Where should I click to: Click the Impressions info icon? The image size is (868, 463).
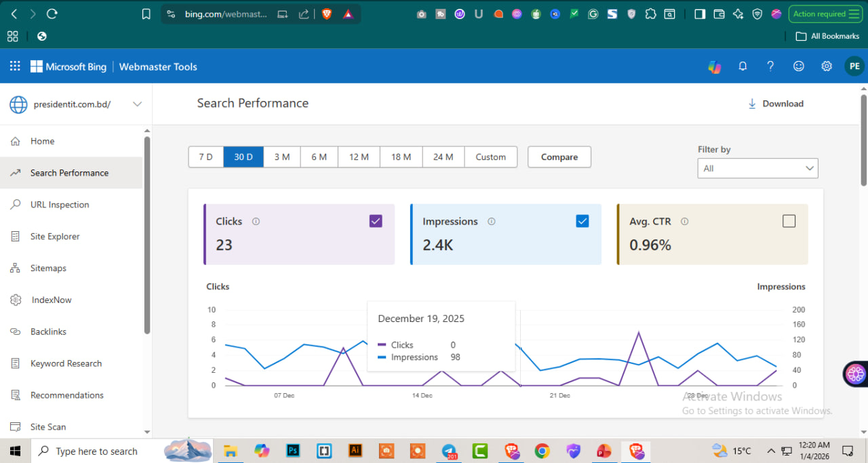coord(492,222)
